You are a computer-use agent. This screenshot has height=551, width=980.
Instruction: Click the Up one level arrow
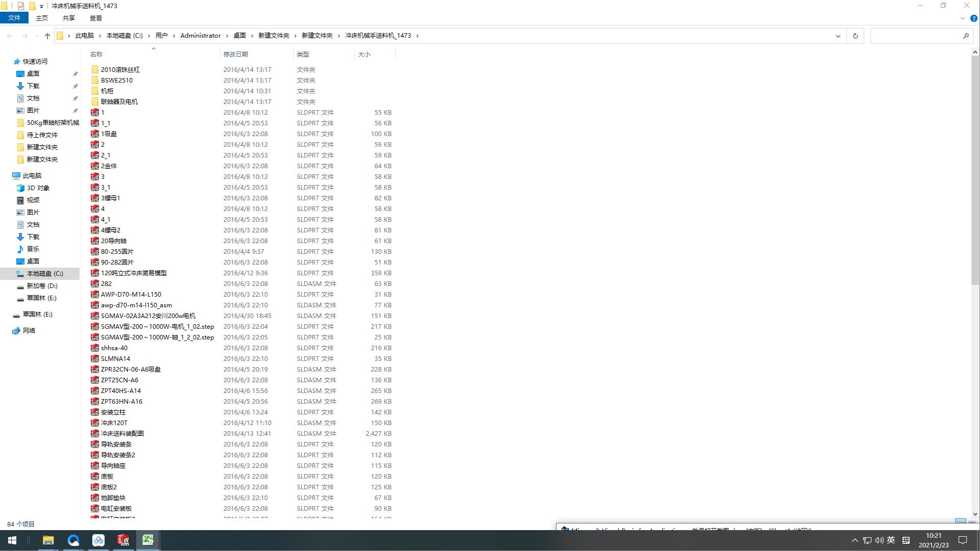click(x=47, y=36)
